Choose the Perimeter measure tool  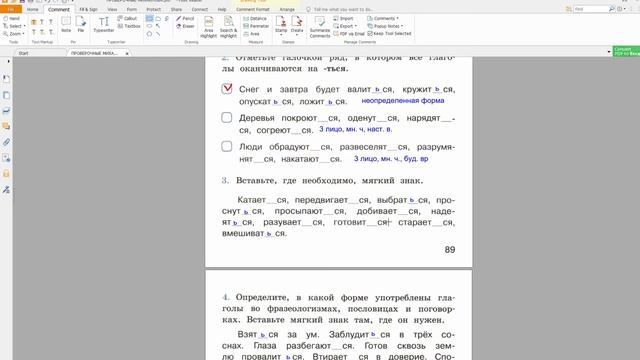tap(256, 26)
